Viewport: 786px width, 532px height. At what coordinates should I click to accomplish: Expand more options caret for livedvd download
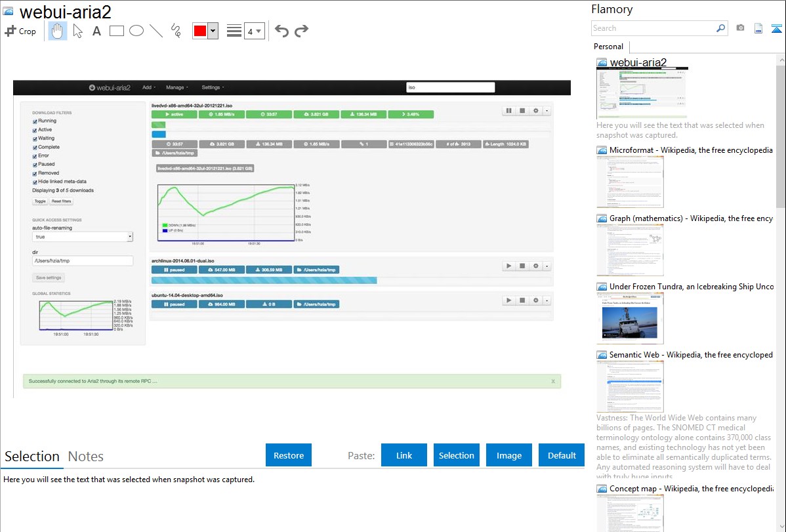pos(547,110)
